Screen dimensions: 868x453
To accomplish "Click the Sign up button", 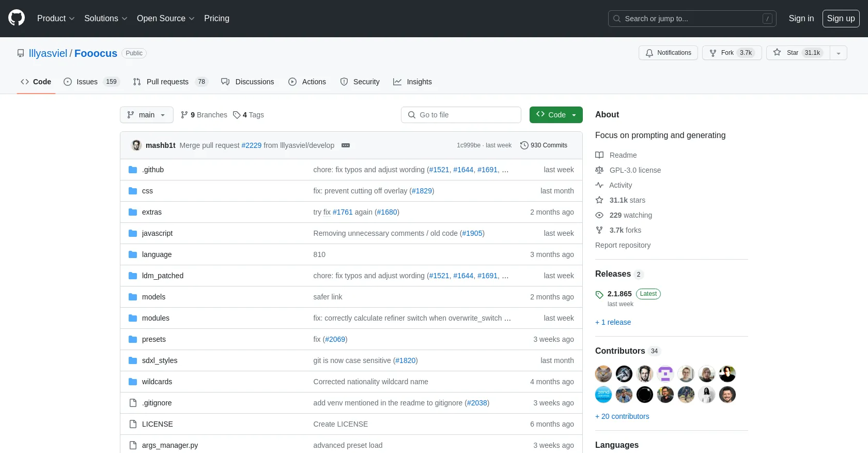I will pos(841,19).
